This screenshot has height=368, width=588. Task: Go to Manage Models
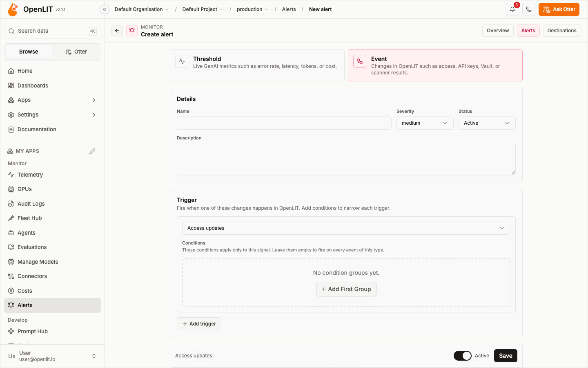(x=52, y=262)
